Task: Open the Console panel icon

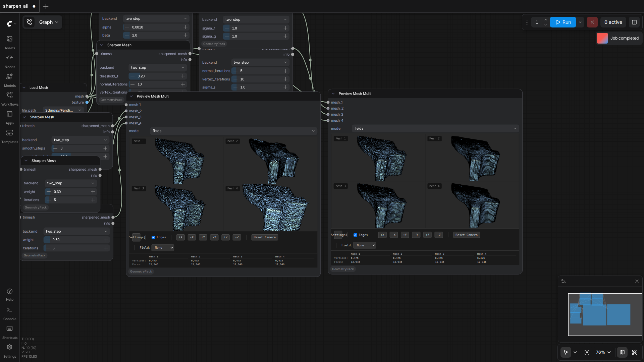Action: pos(10,313)
